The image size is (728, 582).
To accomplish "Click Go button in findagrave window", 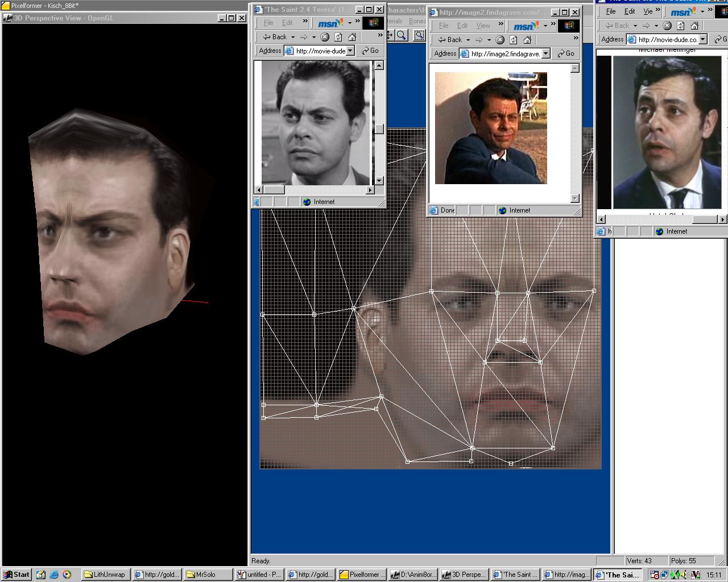I will point(566,53).
